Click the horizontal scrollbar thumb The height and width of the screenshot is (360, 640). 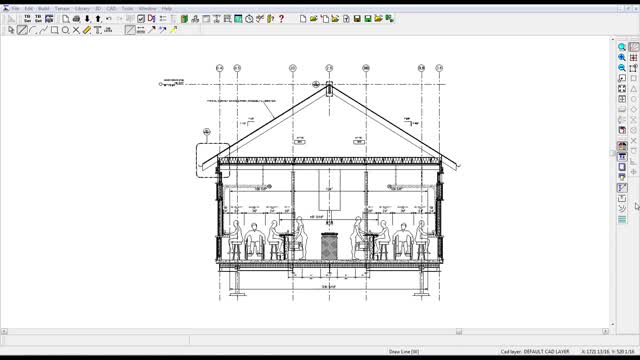pos(459,331)
